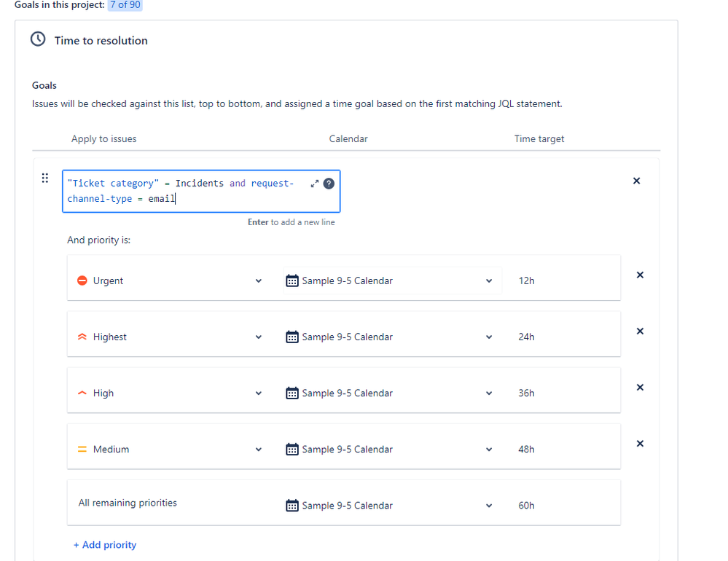Open the priority dropdown in the Medium row

258,449
